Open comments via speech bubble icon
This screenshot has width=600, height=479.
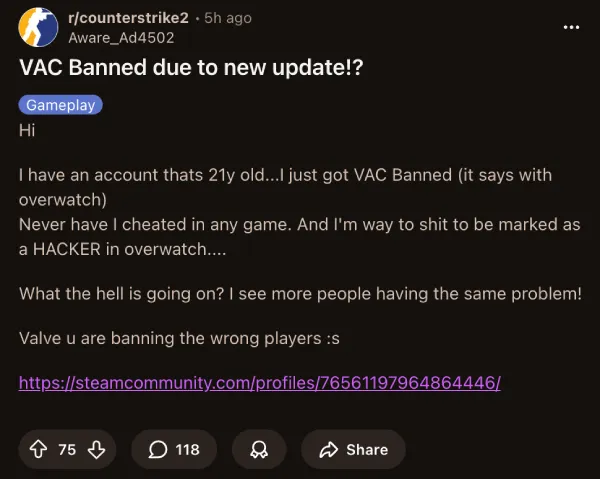tap(158, 450)
